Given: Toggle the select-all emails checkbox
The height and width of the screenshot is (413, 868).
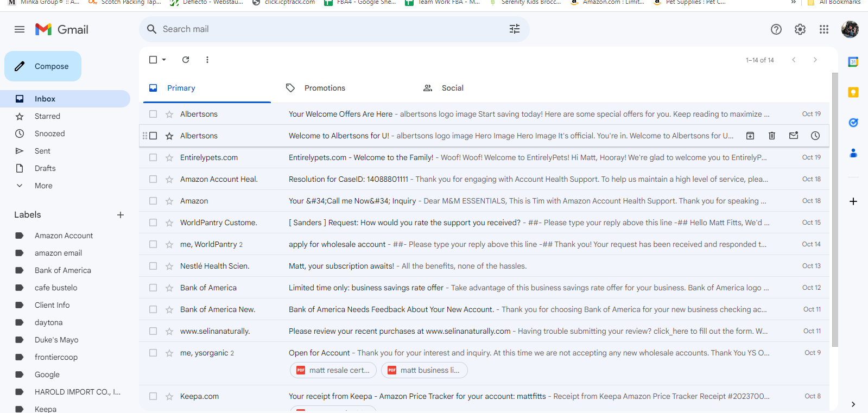Looking at the screenshot, I should [153, 60].
